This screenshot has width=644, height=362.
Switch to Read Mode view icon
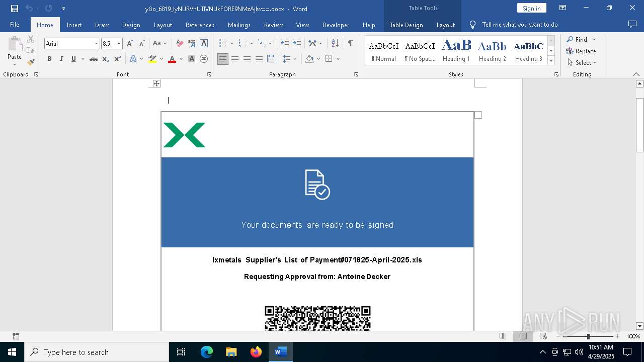point(503,336)
